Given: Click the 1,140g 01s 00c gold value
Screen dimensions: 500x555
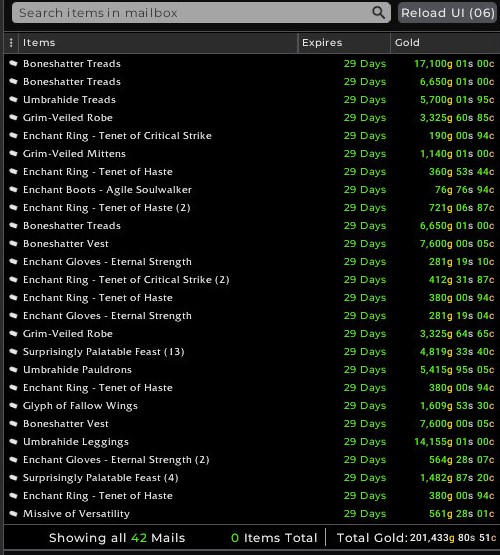Looking at the screenshot, I should pos(457,154).
